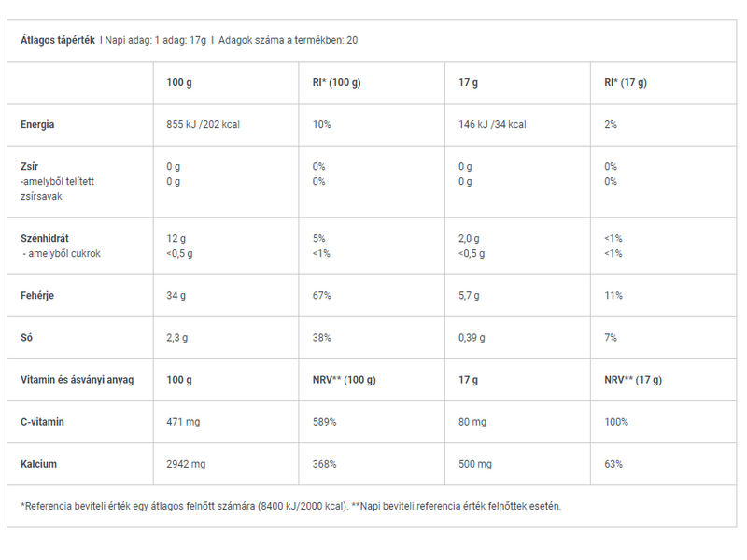Click the 'RI* (17 g)' column header
Viewport: 747px width, 560px height.
pos(626,82)
